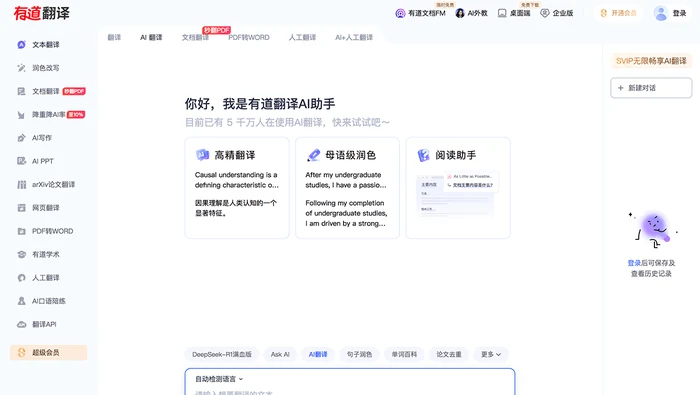
Task: Click the SVIP无限畅享AI翻译 banner
Action: click(651, 61)
